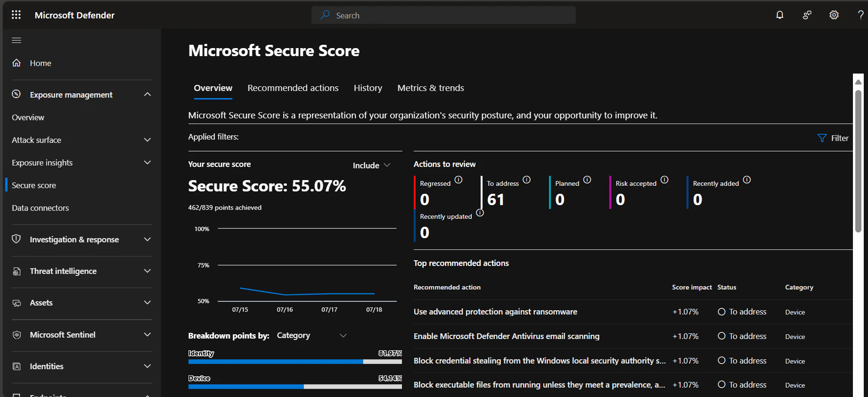Click the 462/839 points achieved text

click(x=225, y=207)
